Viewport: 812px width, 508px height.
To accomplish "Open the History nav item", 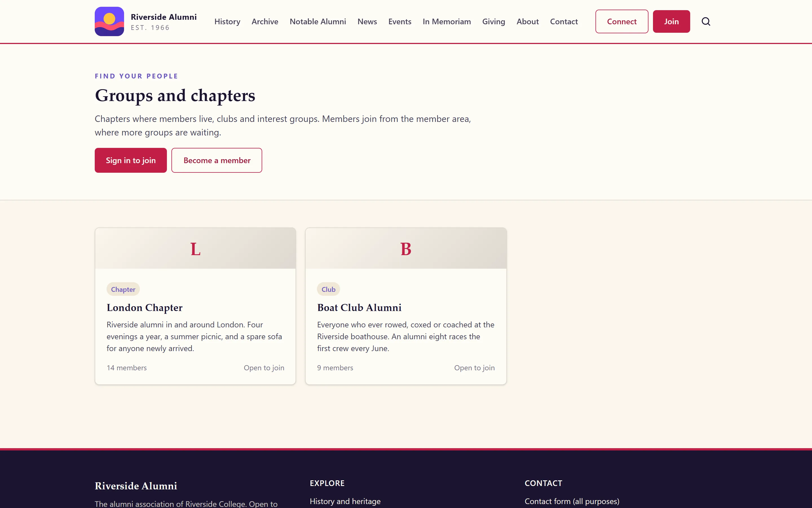I will [227, 21].
